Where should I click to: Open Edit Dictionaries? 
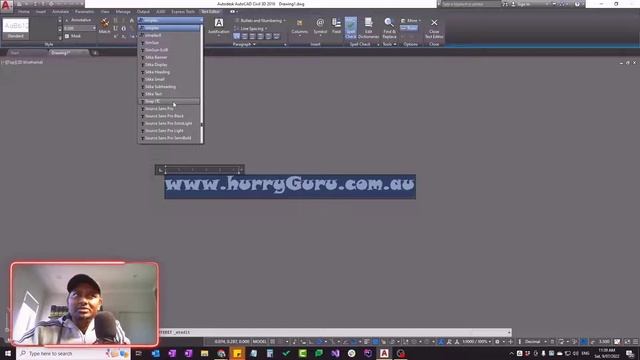pos(369,28)
